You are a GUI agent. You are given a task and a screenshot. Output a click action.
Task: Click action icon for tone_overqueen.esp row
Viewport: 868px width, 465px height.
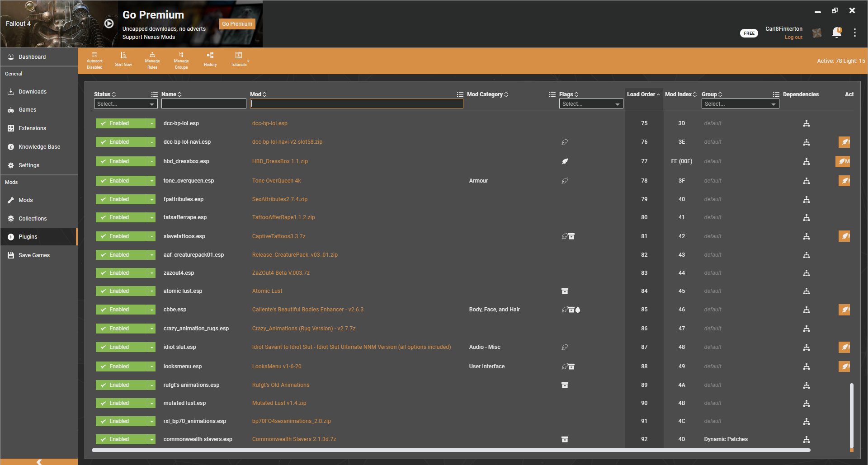click(x=844, y=181)
